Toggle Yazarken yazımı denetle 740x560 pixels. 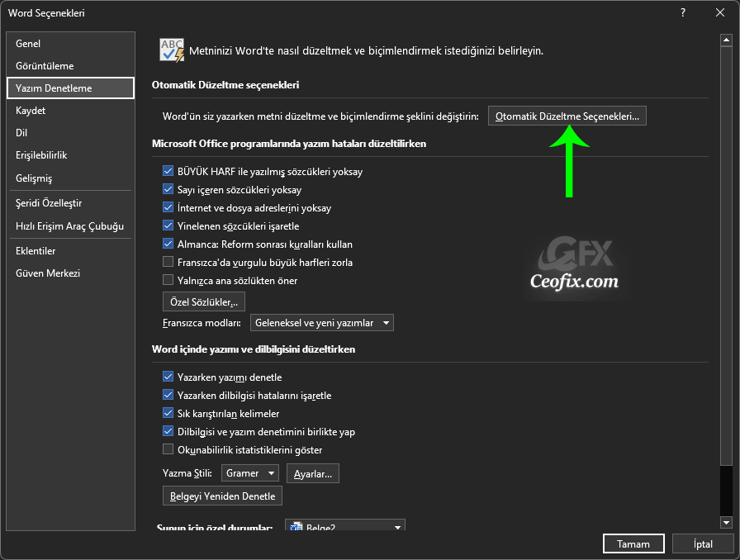(168, 377)
